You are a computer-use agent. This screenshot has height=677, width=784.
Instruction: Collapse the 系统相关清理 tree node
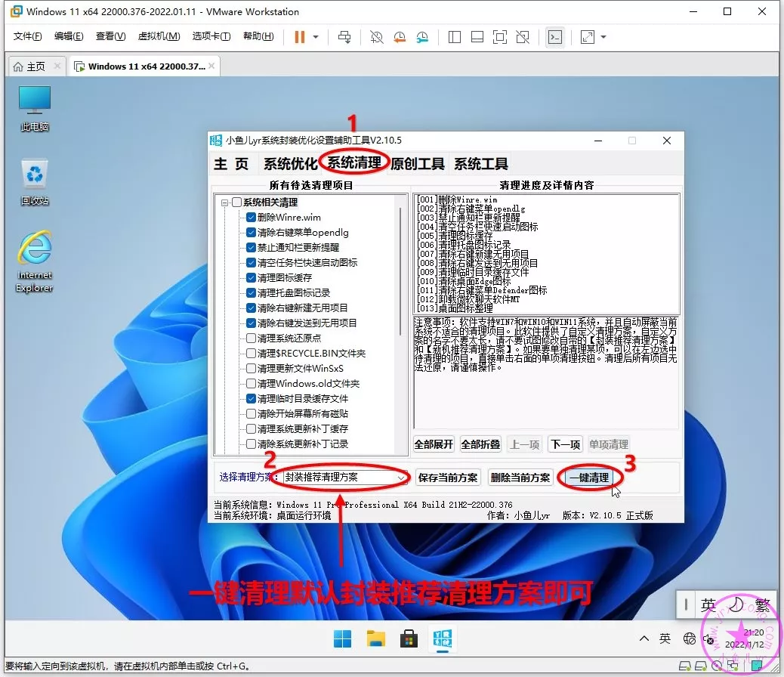point(224,202)
